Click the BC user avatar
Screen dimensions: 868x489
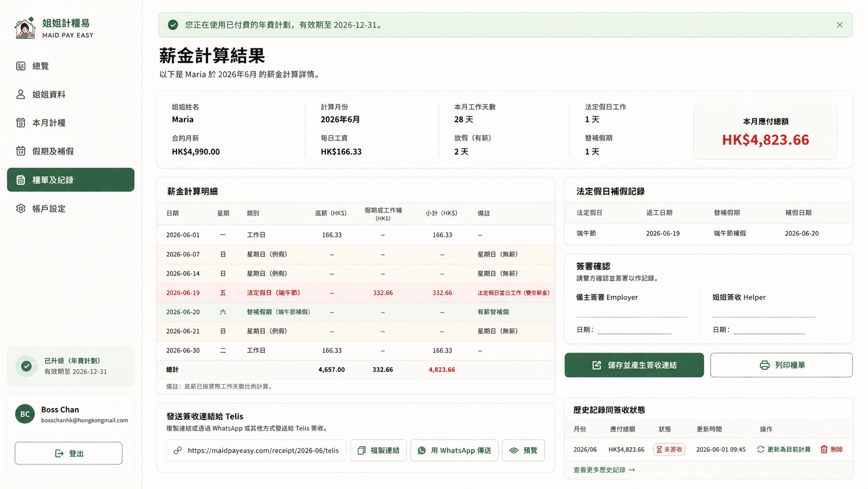click(25, 414)
